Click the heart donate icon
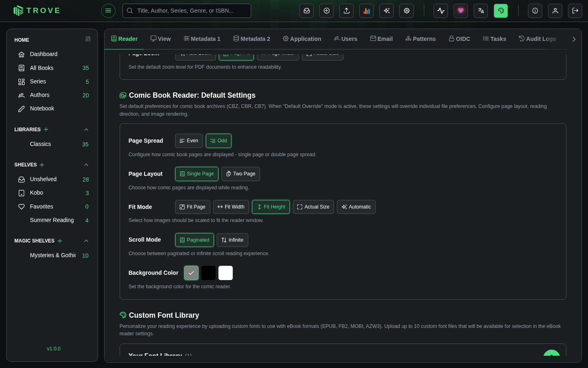This screenshot has height=368, width=588. coord(461,11)
